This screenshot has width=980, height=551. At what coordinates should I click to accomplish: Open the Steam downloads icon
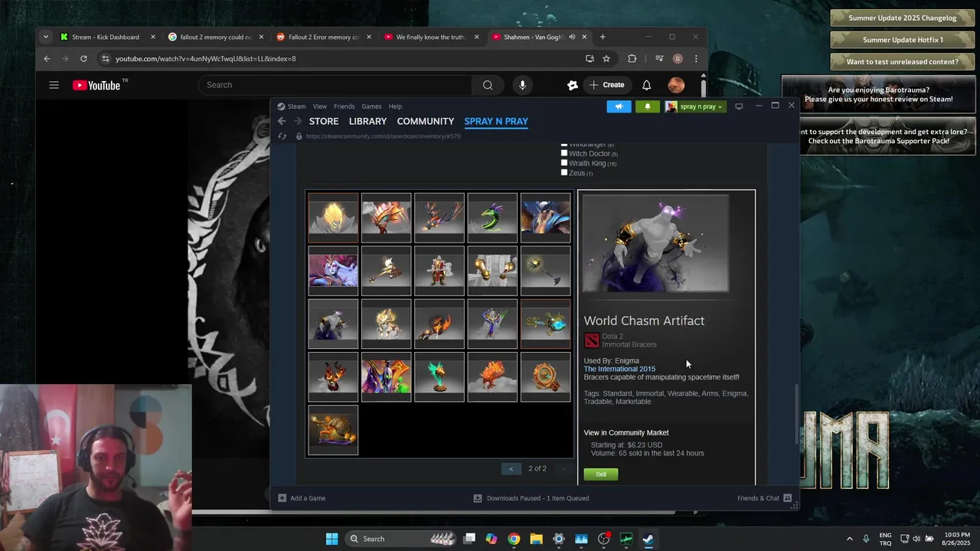pyautogui.click(x=478, y=498)
